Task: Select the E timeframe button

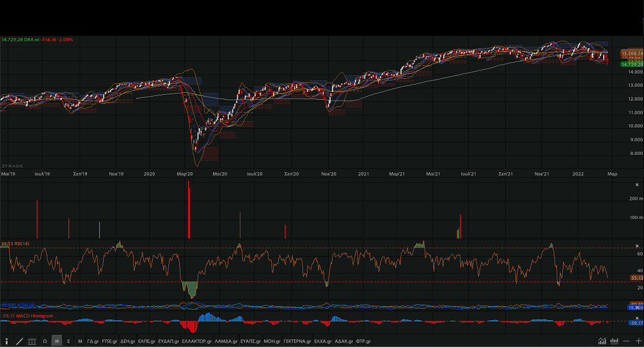Action: [x=68, y=341]
